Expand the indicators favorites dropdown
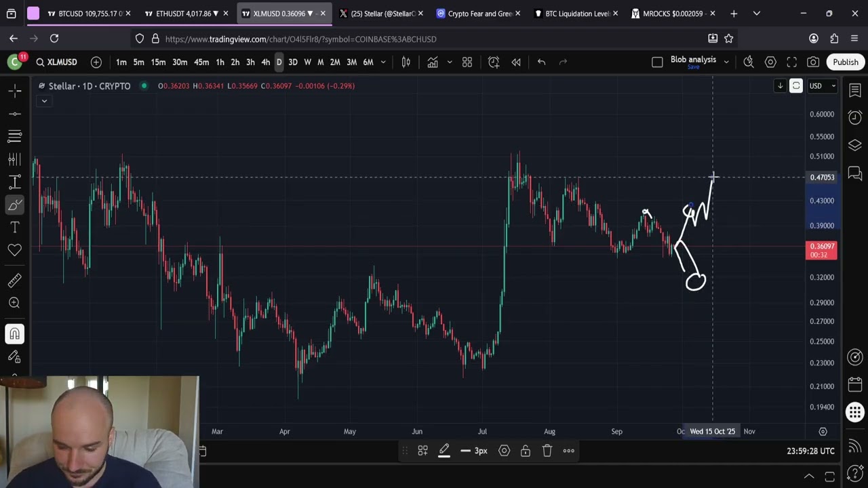The height and width of the screenshot is (488, 868). click(x=449, y=62)
